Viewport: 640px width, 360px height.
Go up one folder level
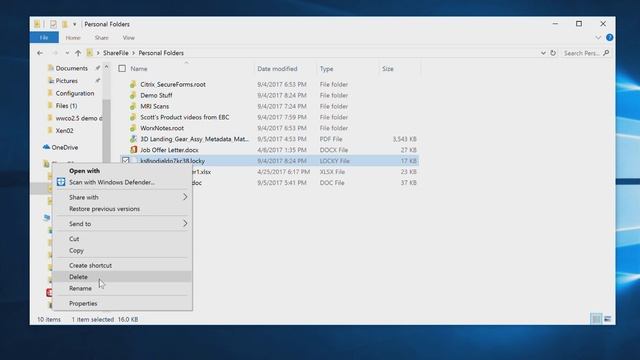[78, 53]
